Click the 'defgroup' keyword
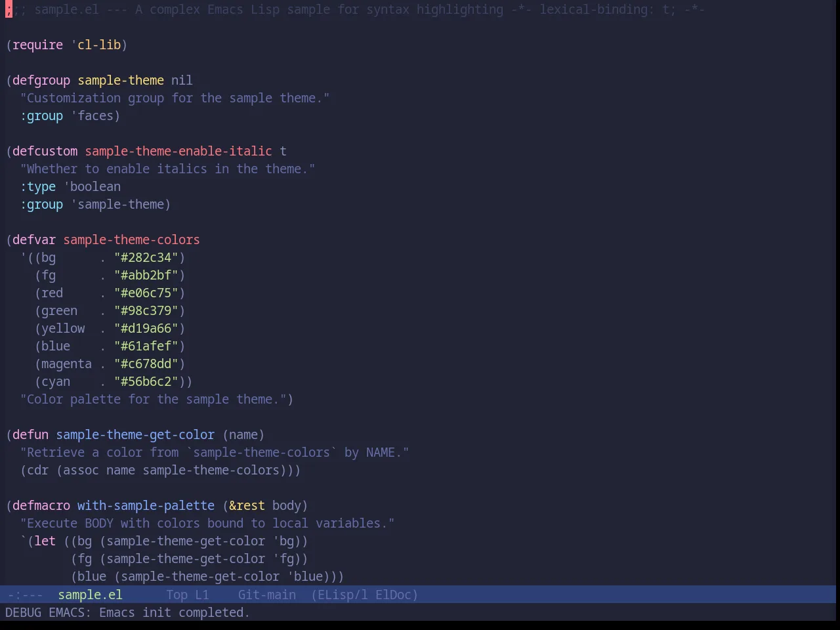 point(41,80)
